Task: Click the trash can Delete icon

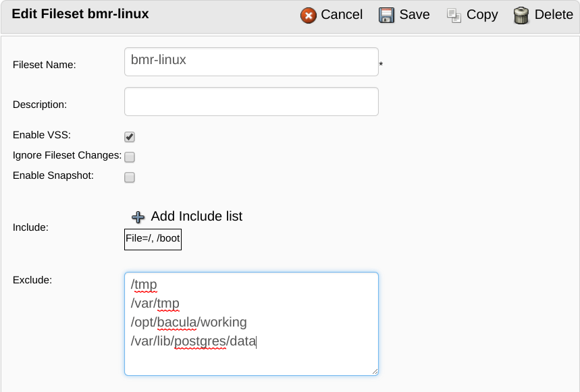Action: [521, 16]
